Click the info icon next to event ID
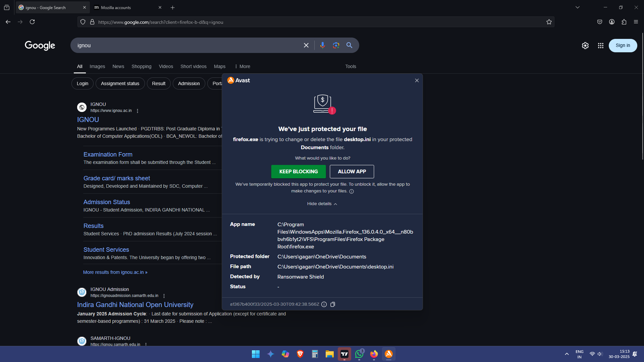 [x=324, y=304]
